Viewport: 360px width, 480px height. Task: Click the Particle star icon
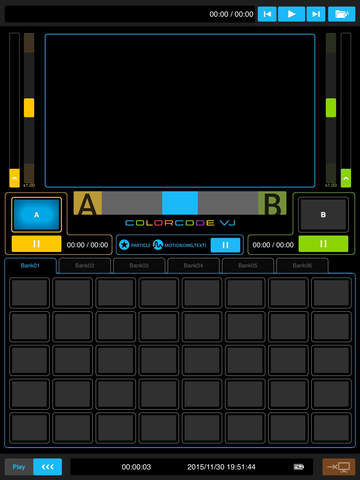pos(124,245)
